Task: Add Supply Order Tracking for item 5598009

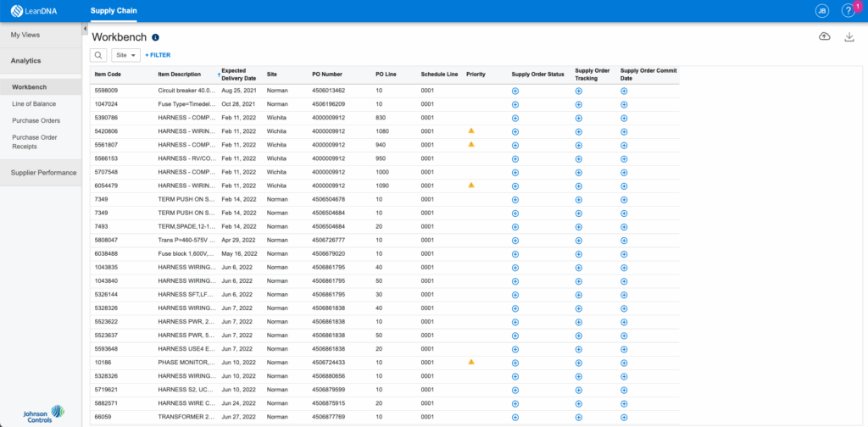Action: point(578,91)
